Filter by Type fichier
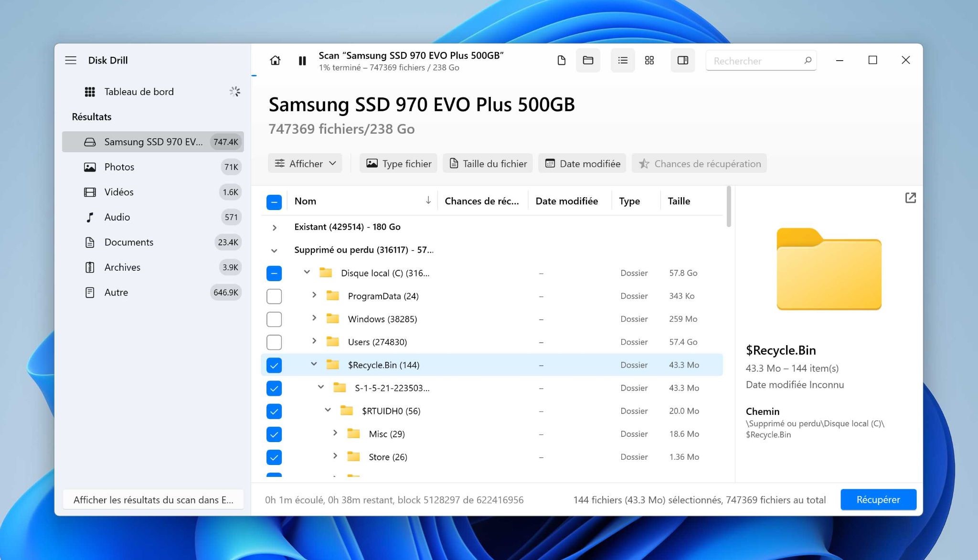The width and height of the screenshot is (978, 560). point(398,163)
